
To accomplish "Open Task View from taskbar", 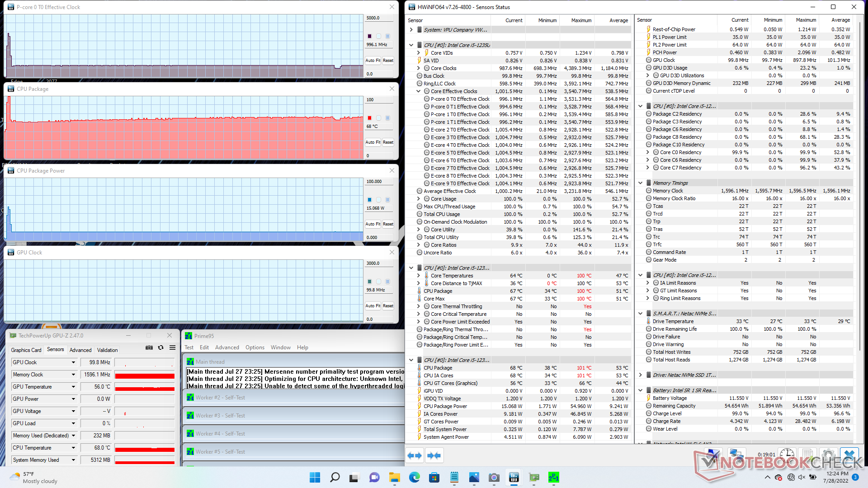I will pyautogui.click(x=354, y=477).
